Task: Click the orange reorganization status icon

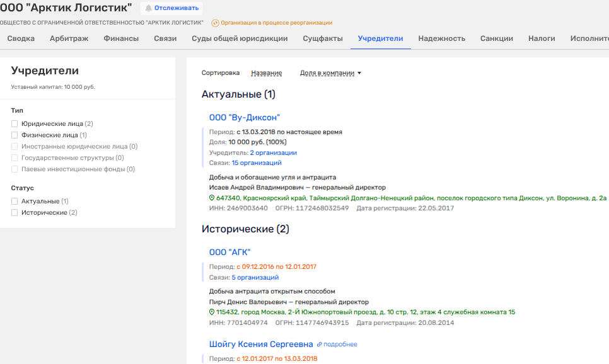Action: click(215, 23)
